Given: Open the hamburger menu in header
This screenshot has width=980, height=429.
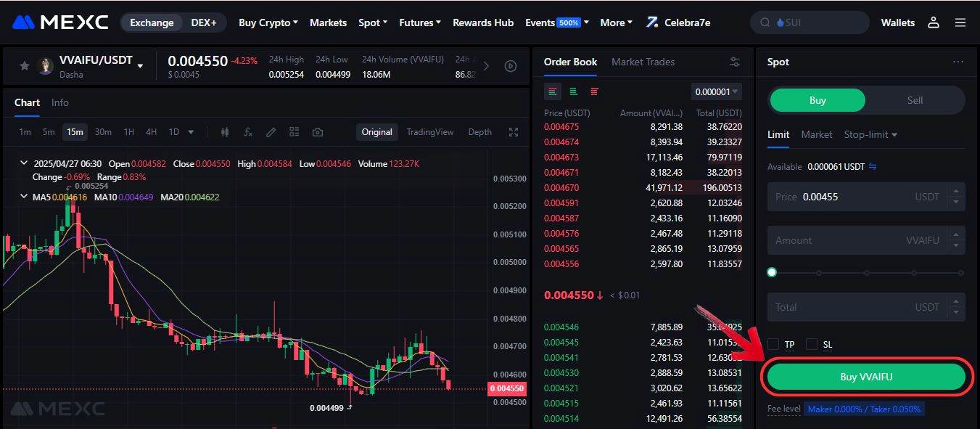Looking at the screenshot, I should [960, 23].
